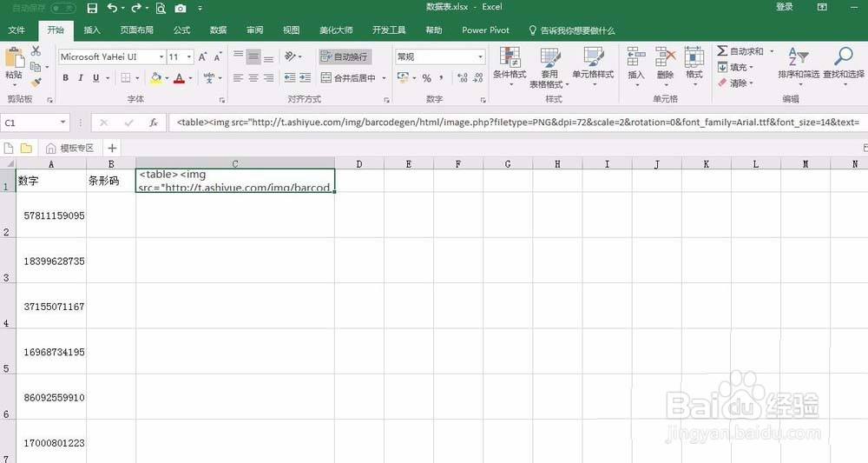This screenshot has width=868, height=463.
Task: Open the Clear (清除) menu
Action: 736,83
